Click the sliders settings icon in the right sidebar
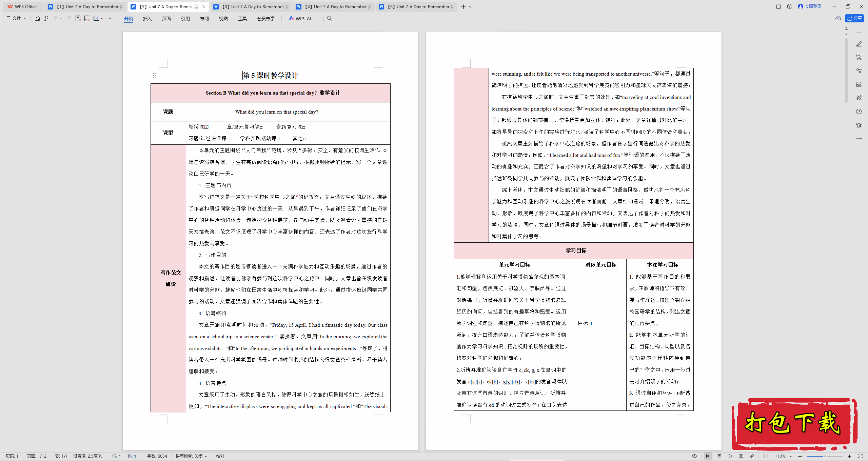Image resolution: width=868 pixels, height=461 pixels. coord(859,71)
